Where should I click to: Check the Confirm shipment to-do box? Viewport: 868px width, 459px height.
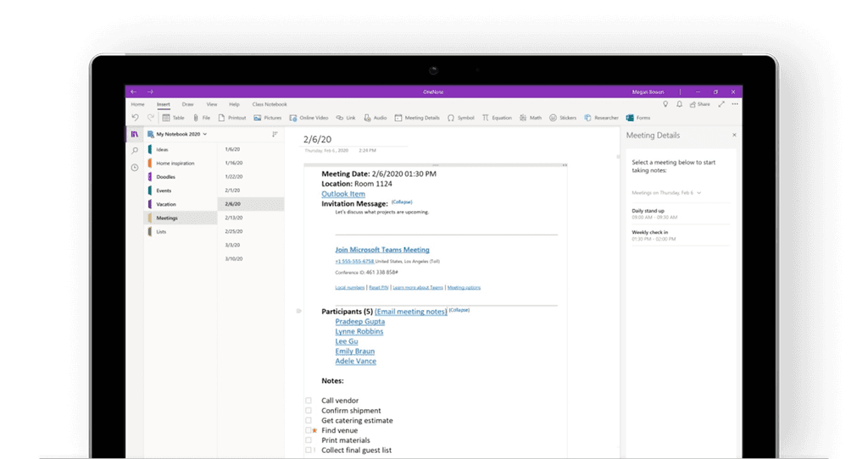309,411
